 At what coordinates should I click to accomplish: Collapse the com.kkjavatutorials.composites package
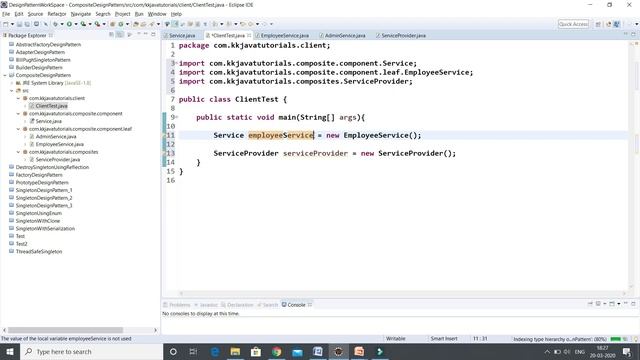[x=18, y=152]
